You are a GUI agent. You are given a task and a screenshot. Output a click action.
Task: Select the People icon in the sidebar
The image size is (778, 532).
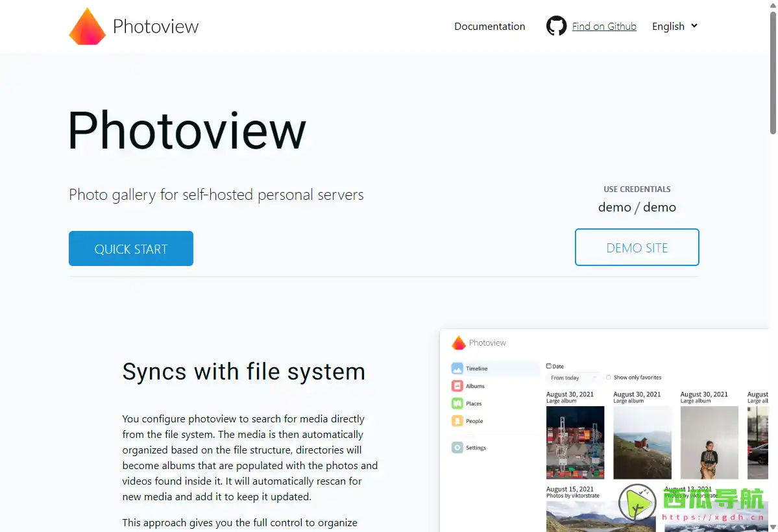[457, 420]
